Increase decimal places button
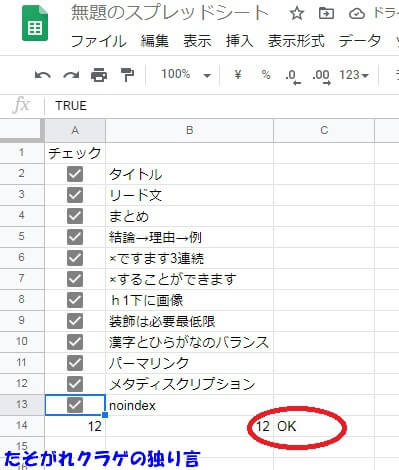The height and width of the screenshot is (470, 399). [x=321, y=77]
